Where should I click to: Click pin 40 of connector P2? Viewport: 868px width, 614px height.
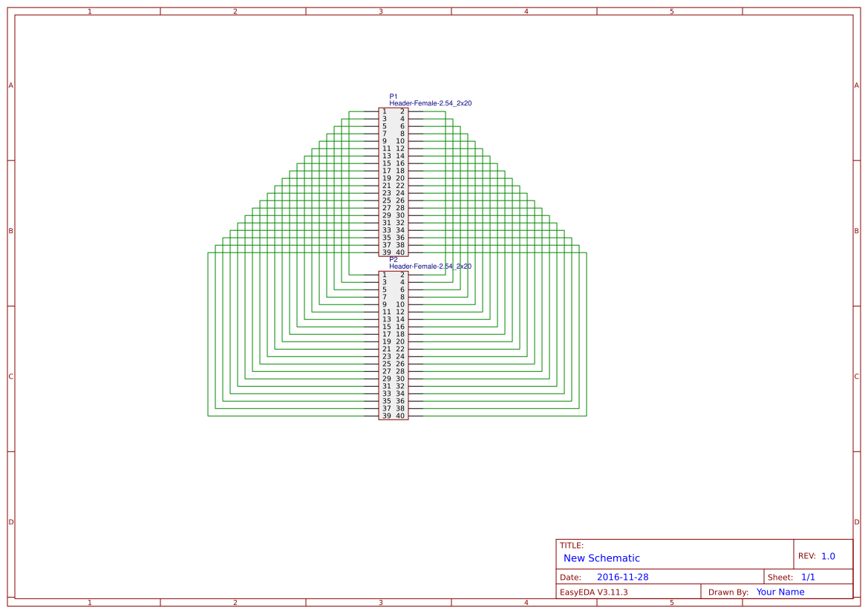tap(401, 416)
